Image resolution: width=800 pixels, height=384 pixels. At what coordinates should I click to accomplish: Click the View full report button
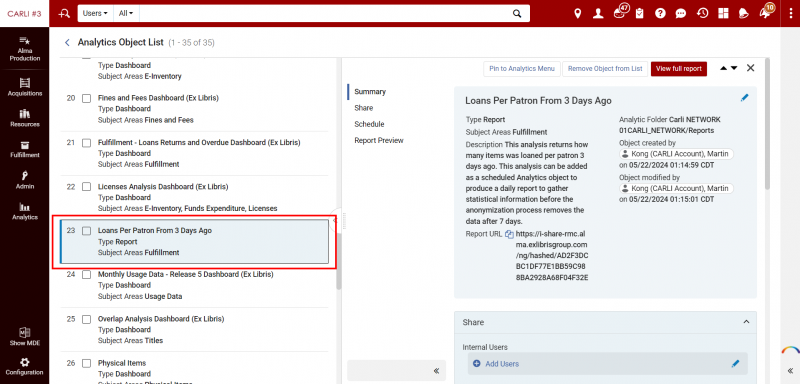click(x=679, y=68)
